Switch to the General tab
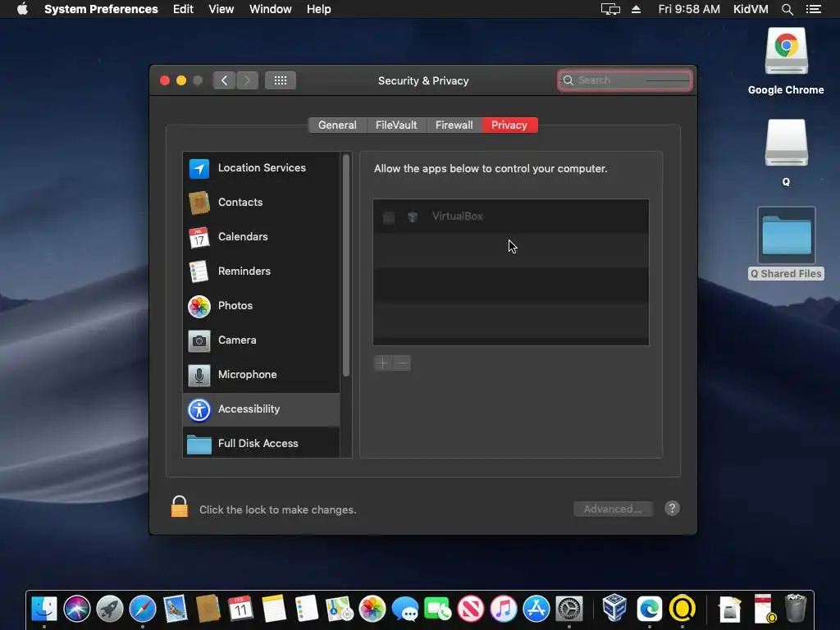This screenshot has width=840, height=630. pos(337,126)
